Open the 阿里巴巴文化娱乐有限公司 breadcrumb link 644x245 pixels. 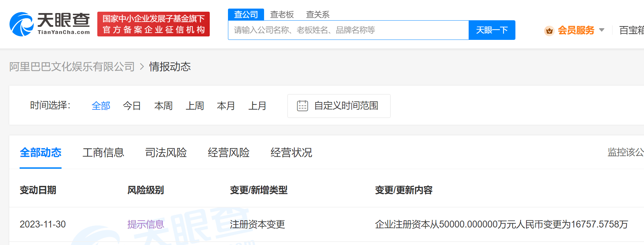click(x=72, y=67)
